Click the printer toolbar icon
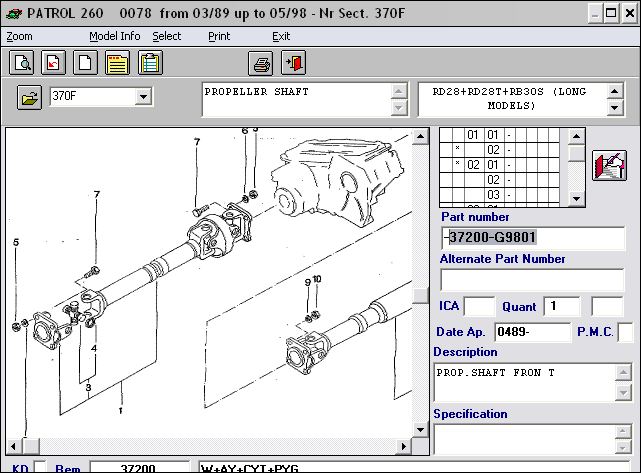 tap(260, 63)
